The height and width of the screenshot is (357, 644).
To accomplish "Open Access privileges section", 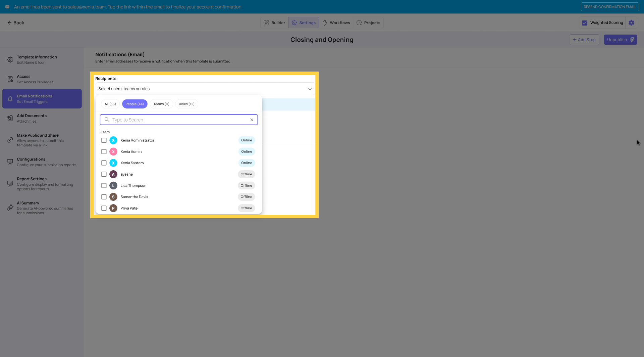I will point(42,79).
